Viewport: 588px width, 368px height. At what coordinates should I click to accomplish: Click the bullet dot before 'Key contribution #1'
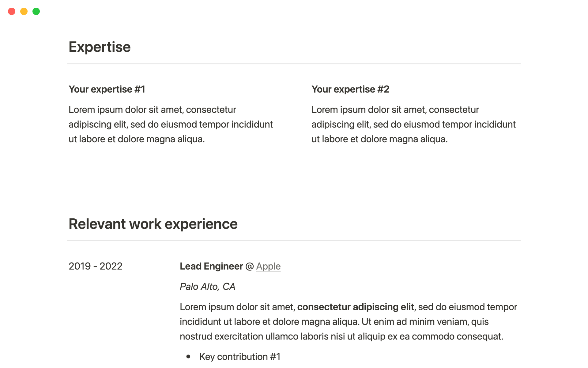point(188,356)
